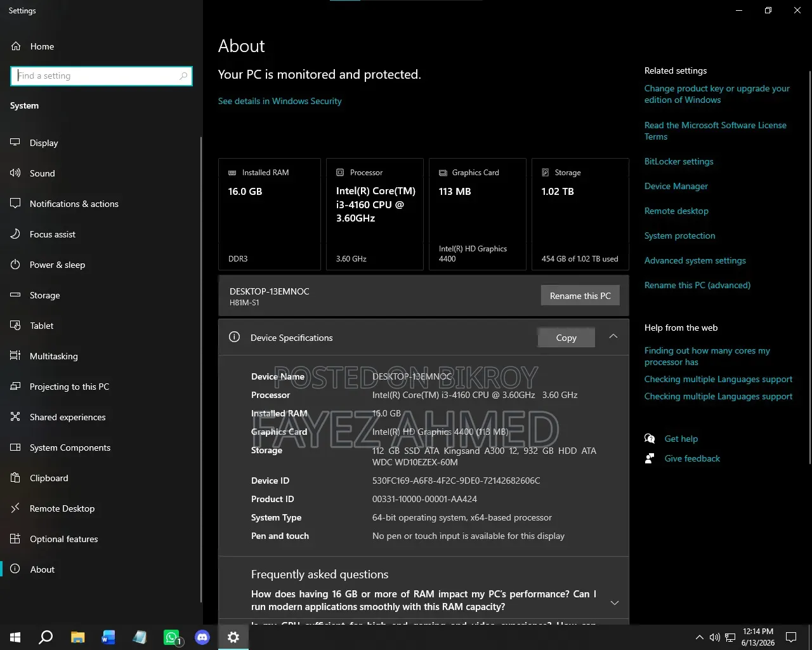Viewport: 812px width, 650px height.
Task: Click the Graphics Card info card
Action: 478,215
